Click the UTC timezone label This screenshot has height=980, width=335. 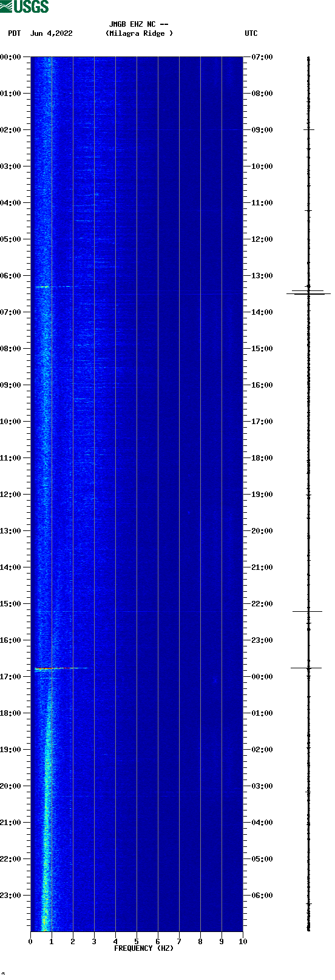coord(251,33)
